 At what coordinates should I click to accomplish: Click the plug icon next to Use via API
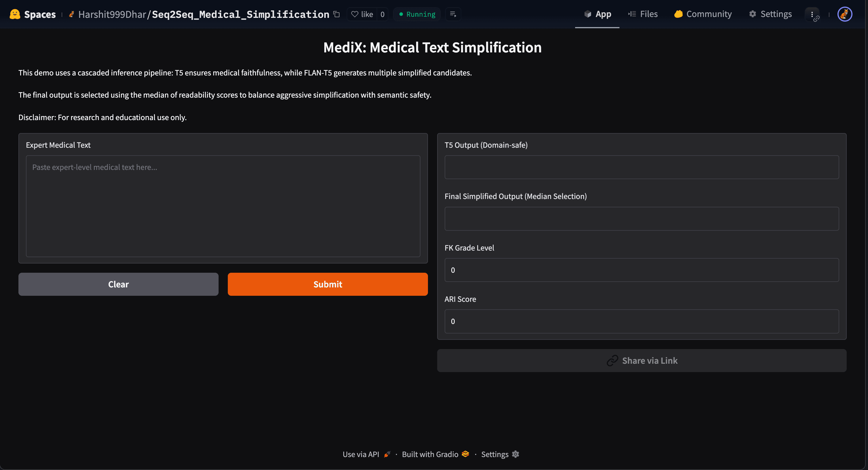[x=387, y=454]
